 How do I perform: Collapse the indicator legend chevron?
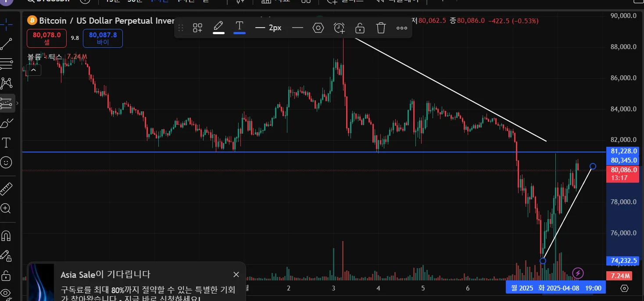click(34, 70)
